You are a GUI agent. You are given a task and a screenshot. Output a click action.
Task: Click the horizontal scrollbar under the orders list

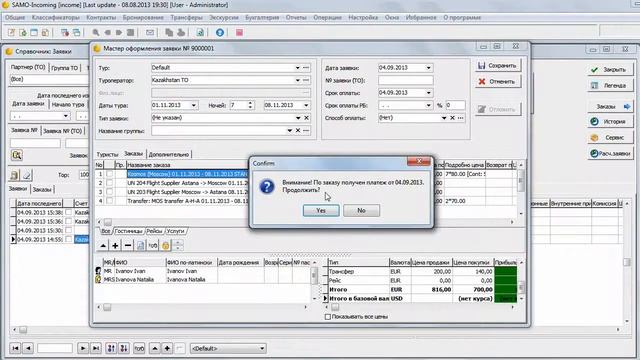coord(305,222)
